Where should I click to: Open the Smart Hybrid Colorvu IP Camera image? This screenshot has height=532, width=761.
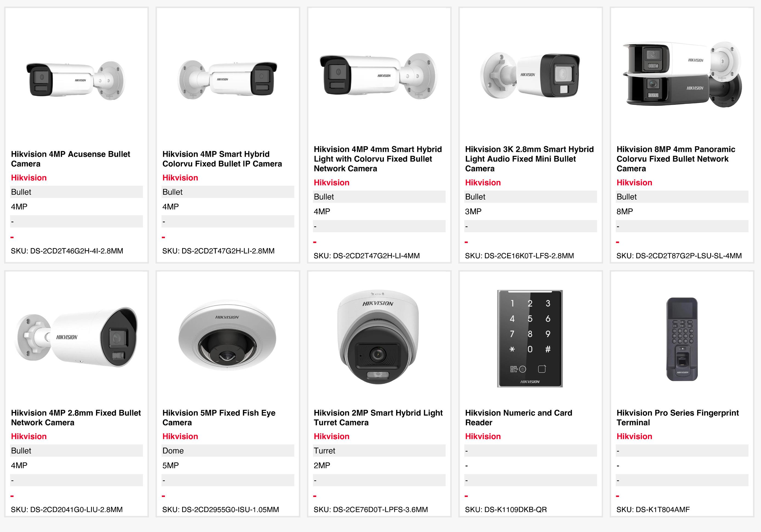click(x=227, y=80)
